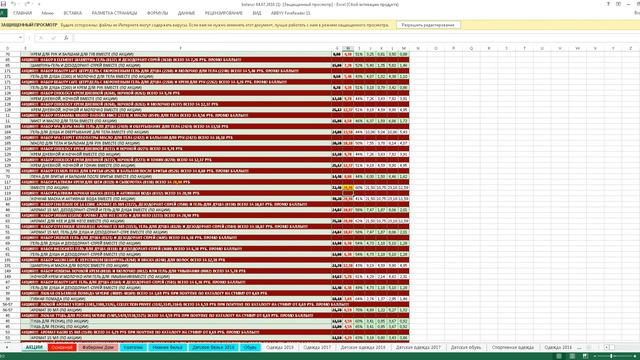Click row header 117 with ВМЕСТЕ (ПО АКЦИИ)
The image size is (640, 360).
7,187
